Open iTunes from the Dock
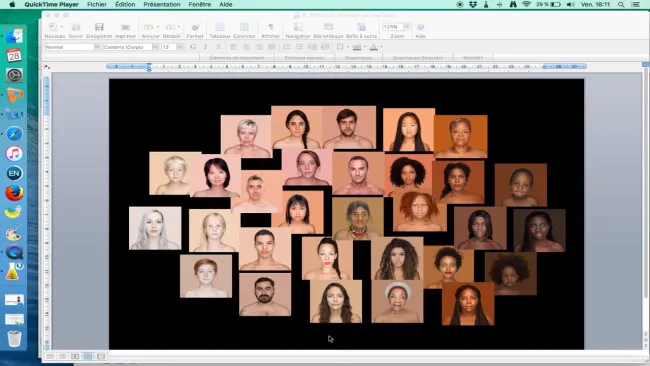This screenshot has height=366, width=650. click(14, 154)
